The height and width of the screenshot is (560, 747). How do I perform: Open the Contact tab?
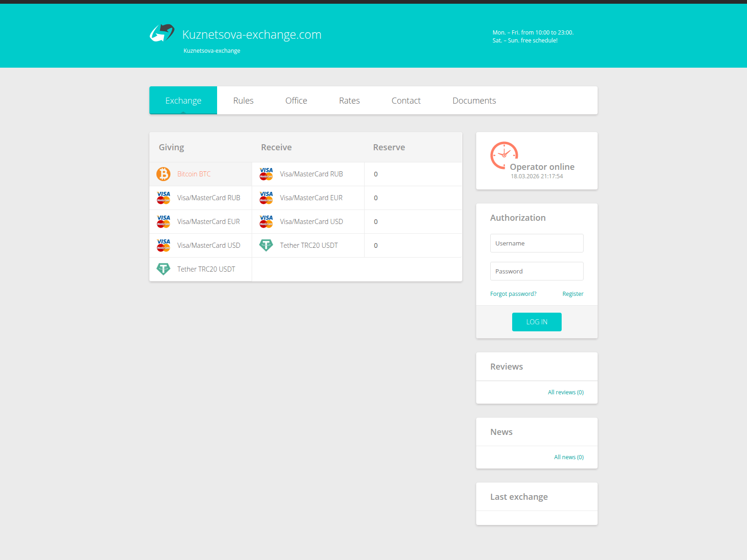coord(406,100)
